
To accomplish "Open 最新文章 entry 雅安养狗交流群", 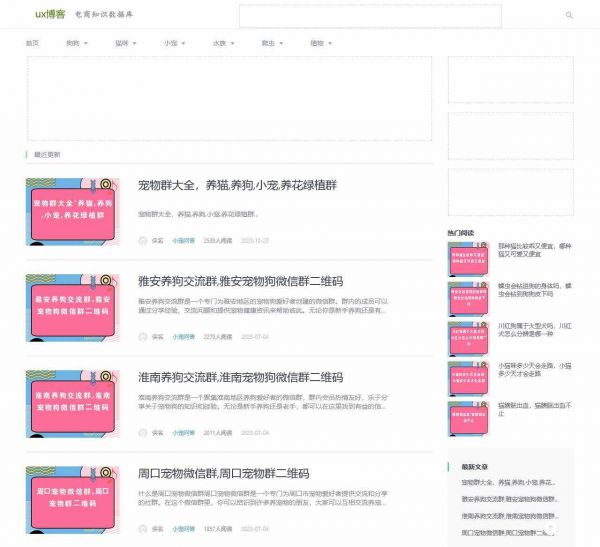I will click(510, 499).
